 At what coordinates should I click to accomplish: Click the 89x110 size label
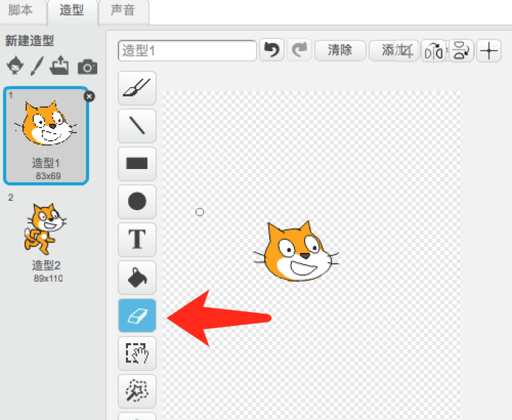coord(48,279)
